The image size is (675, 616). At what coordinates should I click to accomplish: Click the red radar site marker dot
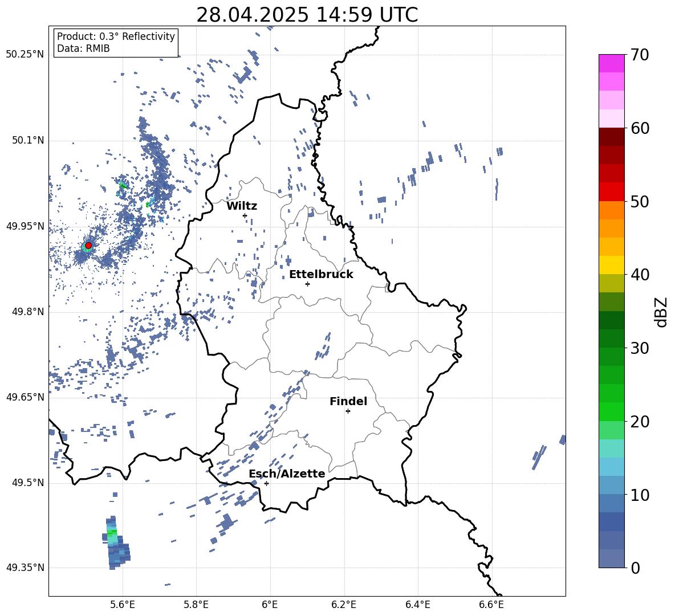[88, 246]
